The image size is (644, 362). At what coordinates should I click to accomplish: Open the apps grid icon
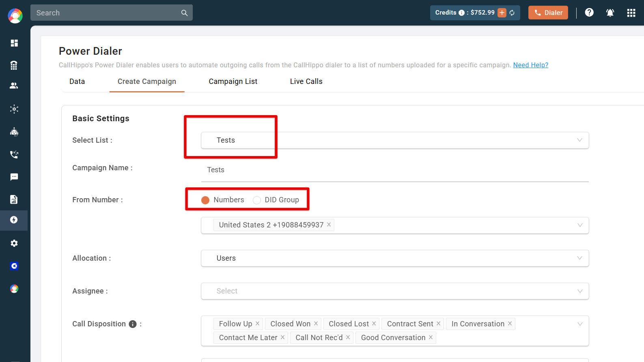(631, 13)
